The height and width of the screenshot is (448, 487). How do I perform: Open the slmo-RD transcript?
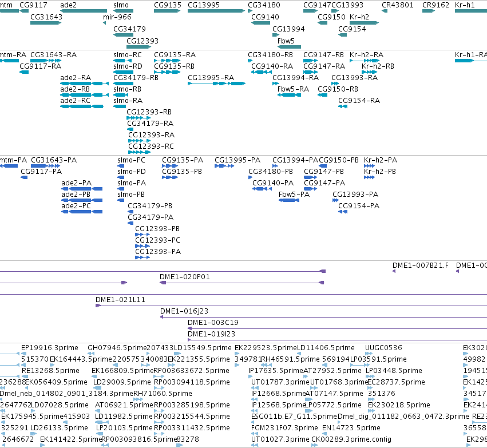[123, 72]
